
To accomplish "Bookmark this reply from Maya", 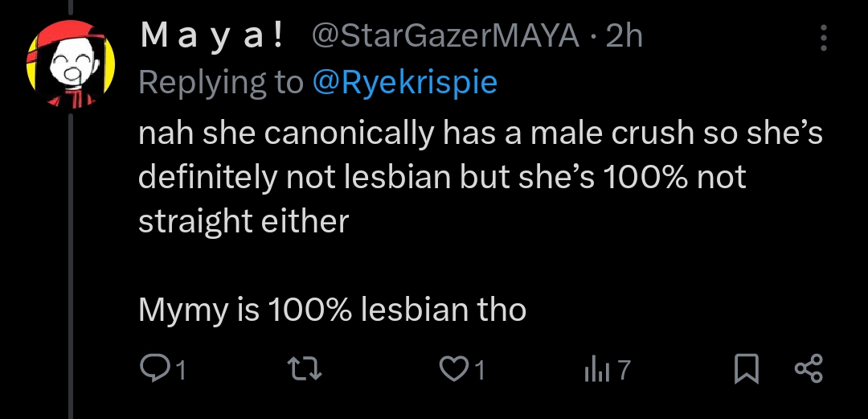I will click(747, 369).
